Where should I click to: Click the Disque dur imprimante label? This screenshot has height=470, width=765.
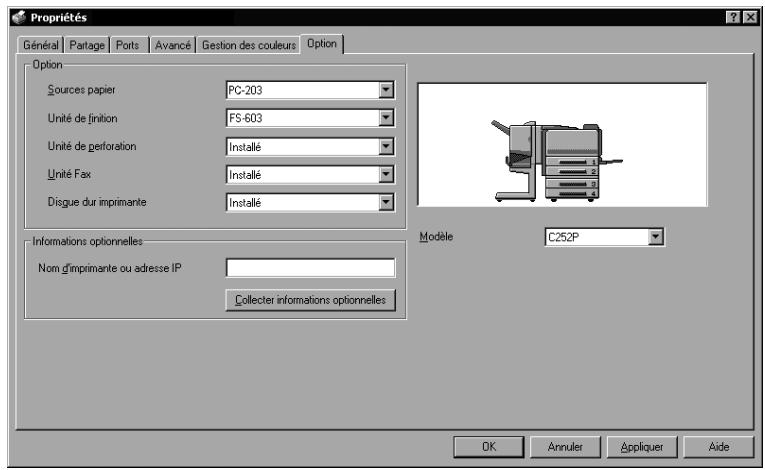(97, 202)
